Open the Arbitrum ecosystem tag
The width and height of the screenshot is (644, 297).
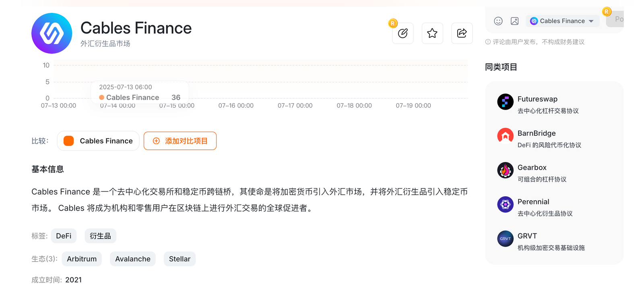(x=82, y=259)
